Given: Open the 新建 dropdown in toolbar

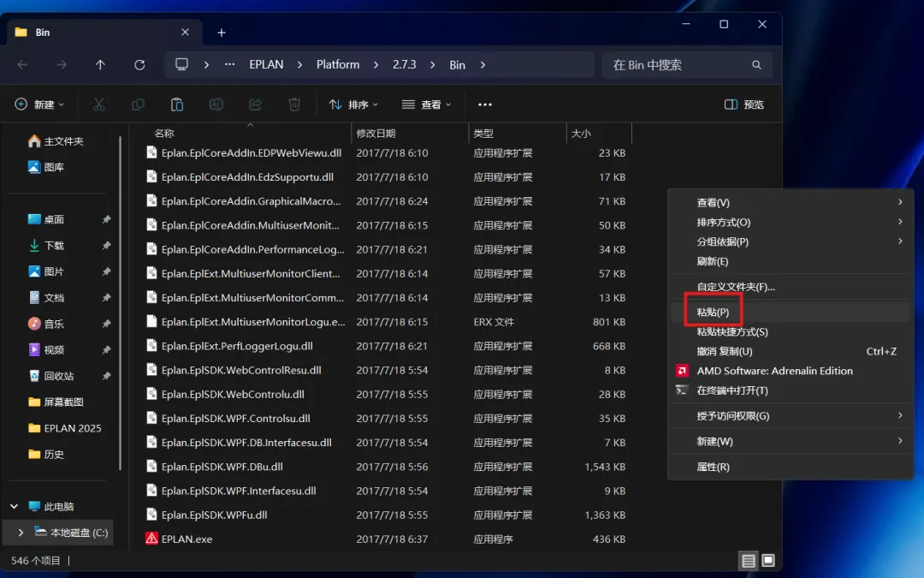Looking at the screenshot, I should coord(39,104).
